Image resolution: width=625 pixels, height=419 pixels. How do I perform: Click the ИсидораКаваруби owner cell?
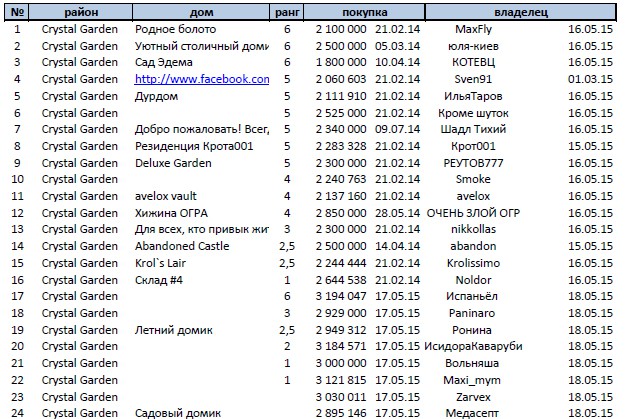(473, 346)
